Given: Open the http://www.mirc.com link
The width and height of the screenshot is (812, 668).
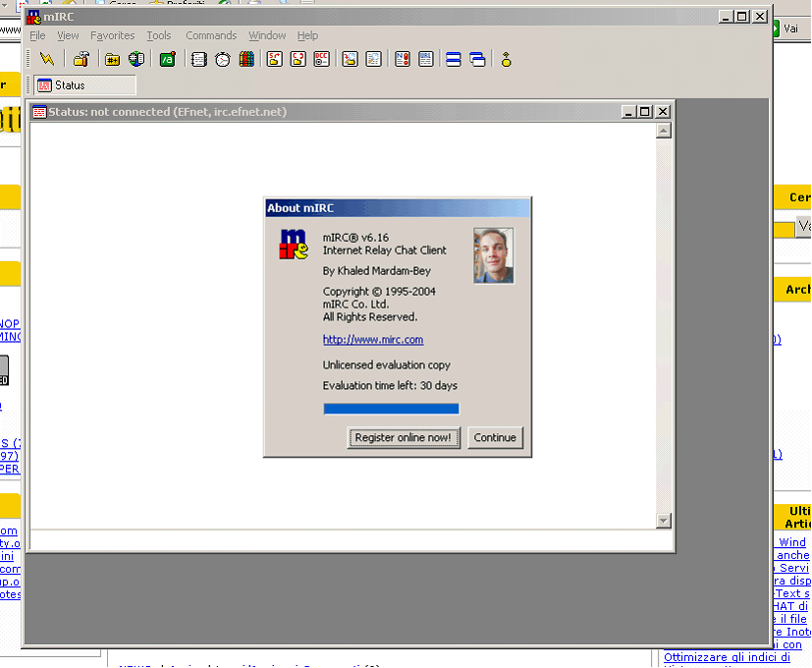Looking at the screenshot, I should coord(373,340).
